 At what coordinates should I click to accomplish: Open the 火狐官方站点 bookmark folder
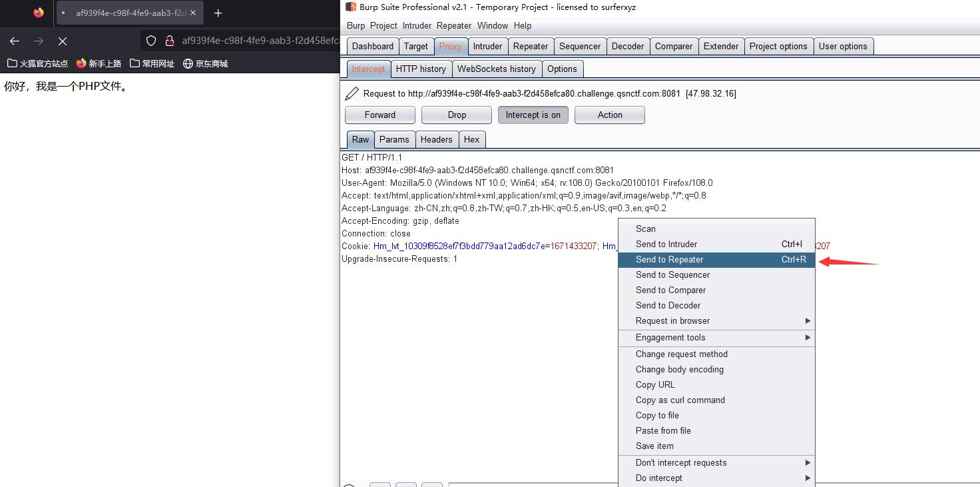tap(37, 63)
